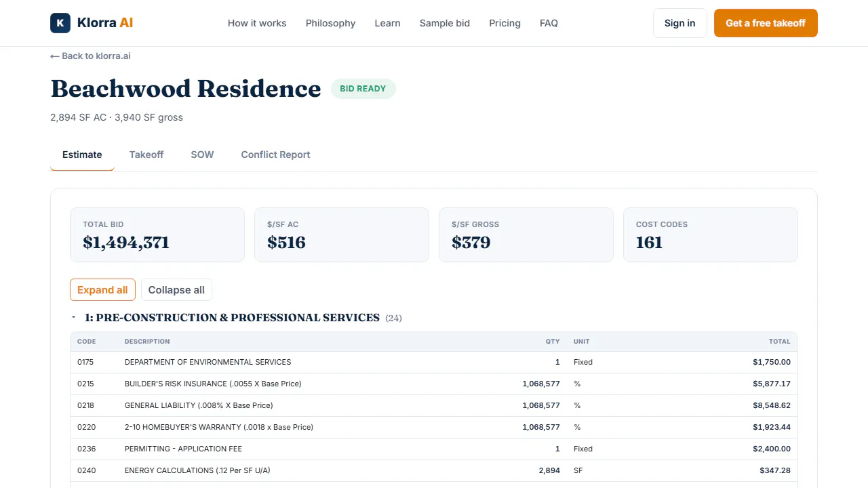The width and height of the screenshot is (868, 488).
Task: Click the $347.28 total cell
Action: pos(775,470)
